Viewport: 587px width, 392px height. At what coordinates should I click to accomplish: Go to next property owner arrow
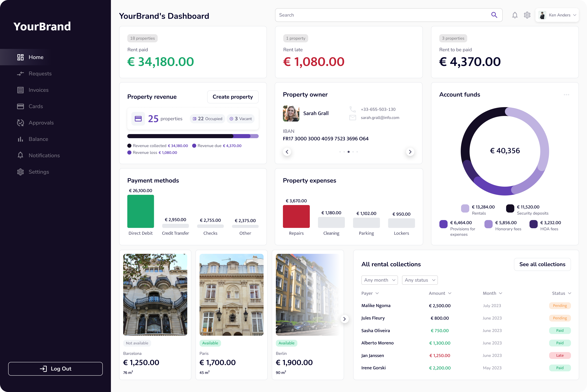point(410,152)
